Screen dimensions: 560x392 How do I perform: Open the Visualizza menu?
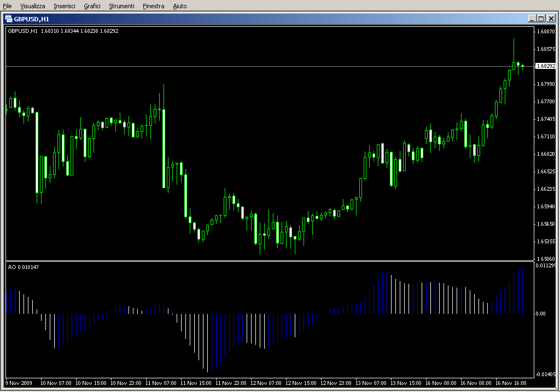(33, 6)
